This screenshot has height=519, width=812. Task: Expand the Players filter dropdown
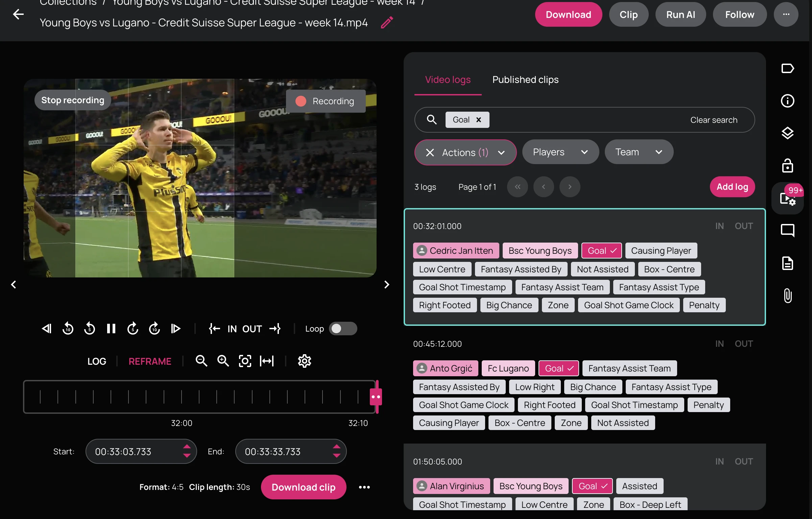click(x=560, y=152)
